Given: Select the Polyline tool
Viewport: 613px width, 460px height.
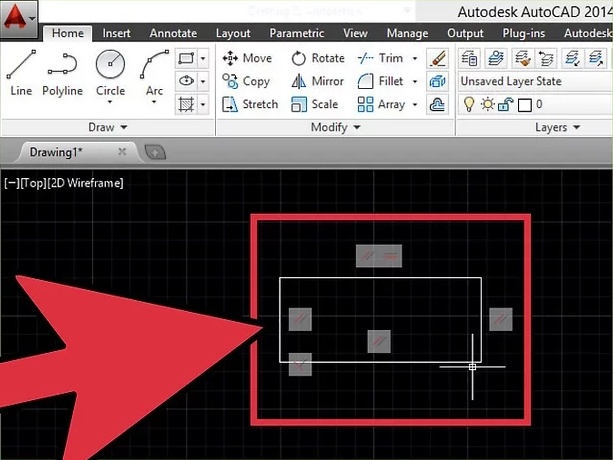Looking at the screenshot, I should click(x=63, y=73).
